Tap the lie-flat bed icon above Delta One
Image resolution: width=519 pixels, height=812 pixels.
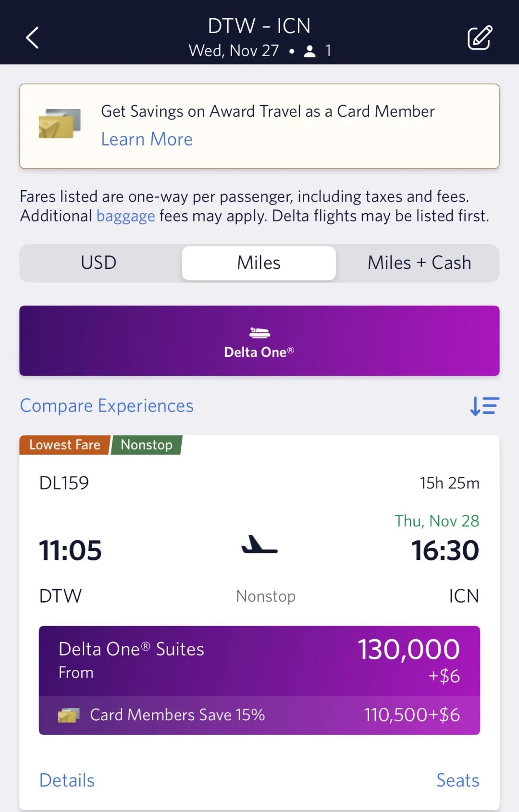click(x=259, y=332)
